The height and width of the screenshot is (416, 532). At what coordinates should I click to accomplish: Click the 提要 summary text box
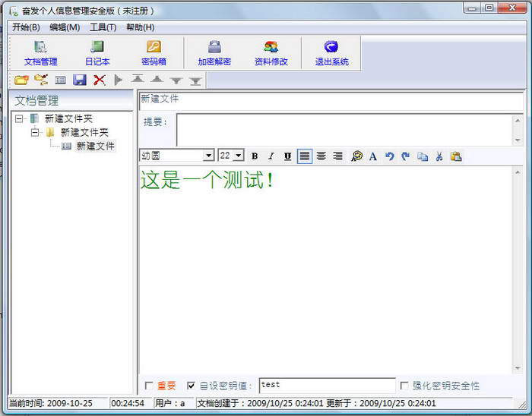tap(344, 130)
